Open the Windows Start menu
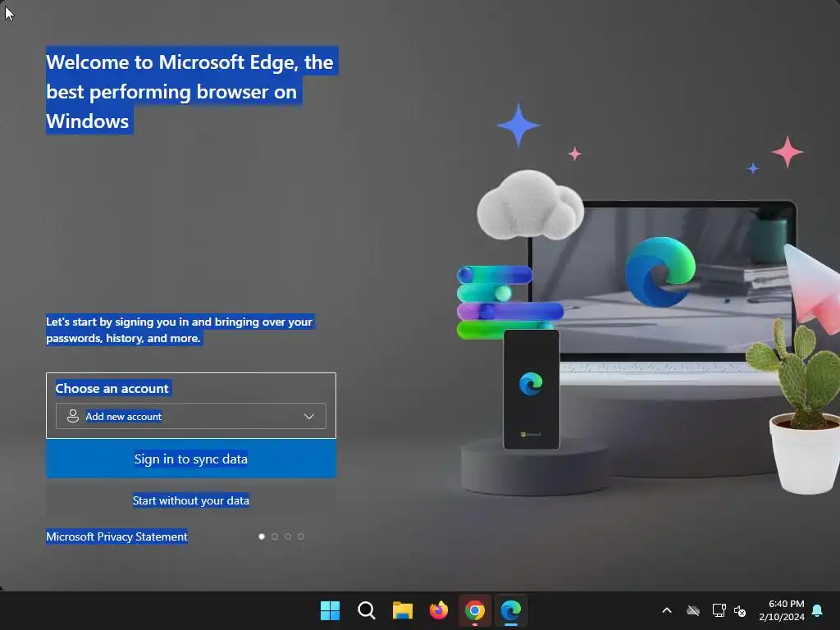 click(x=330, y=610)
